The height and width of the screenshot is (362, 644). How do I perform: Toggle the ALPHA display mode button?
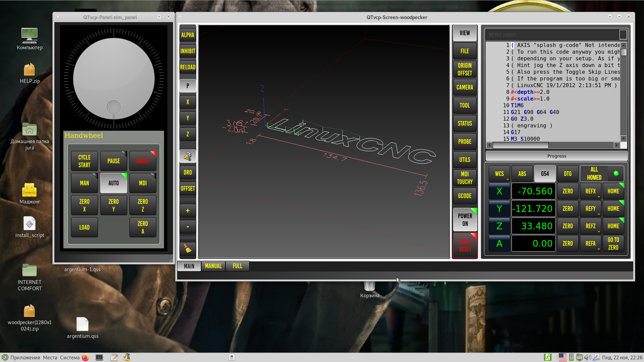[187, 35]
